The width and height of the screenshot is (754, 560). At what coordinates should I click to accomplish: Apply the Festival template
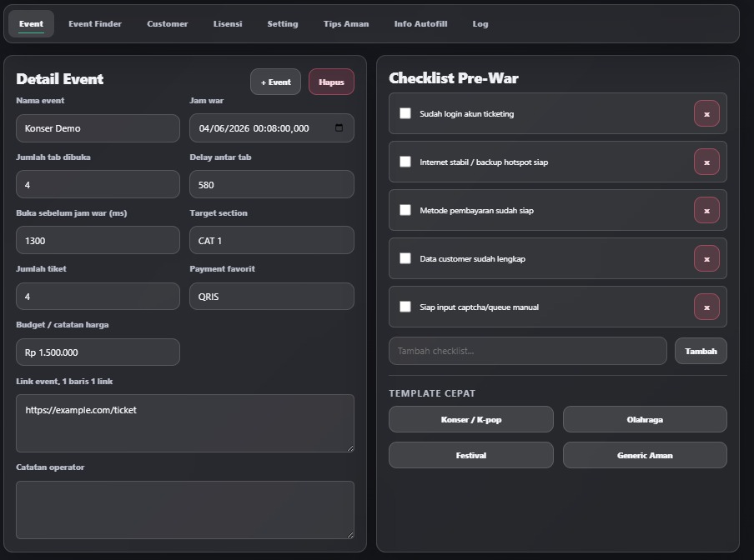pyautogui.click(x=470, y=455)
